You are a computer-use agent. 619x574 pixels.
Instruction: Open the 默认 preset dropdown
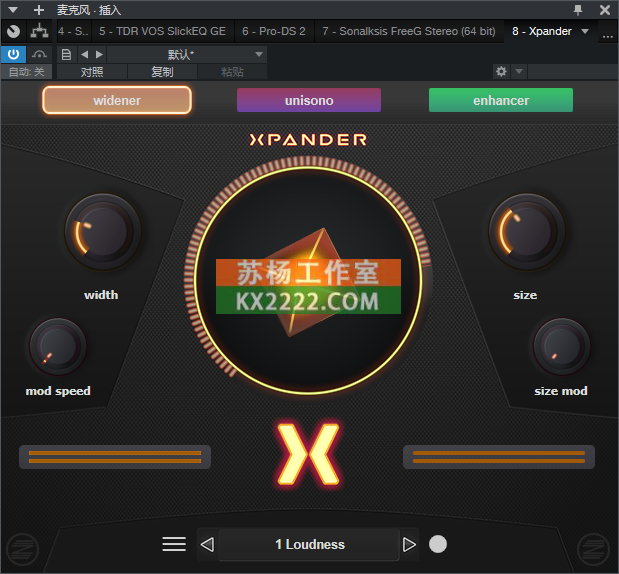[x=187, y=54]
